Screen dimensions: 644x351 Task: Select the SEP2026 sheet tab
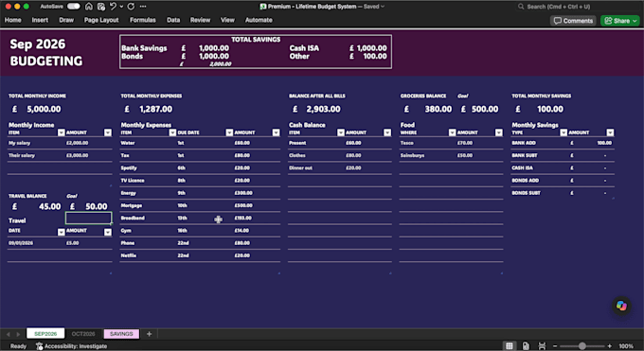coord(45,334)
